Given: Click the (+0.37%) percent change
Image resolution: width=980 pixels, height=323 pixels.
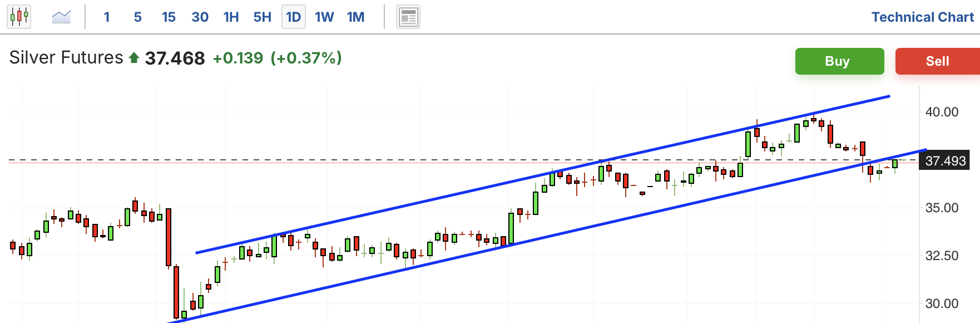Looking at the screenshot, I should [x=306, y=58].
